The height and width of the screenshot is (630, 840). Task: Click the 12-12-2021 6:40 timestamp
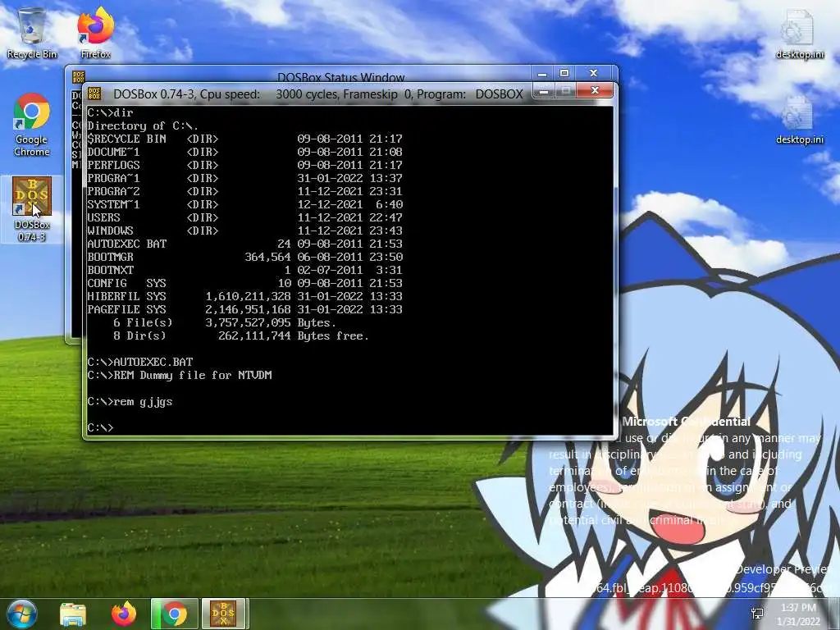(349, 204)
